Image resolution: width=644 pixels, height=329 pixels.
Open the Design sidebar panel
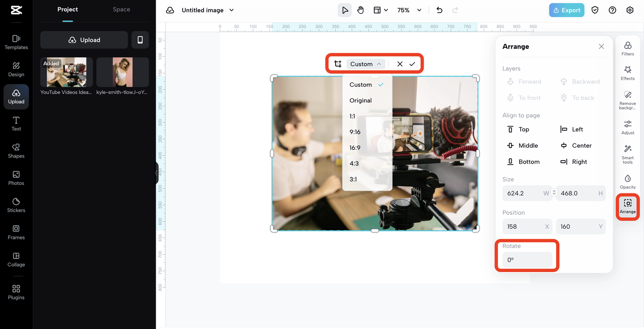click(x=16, y=70)
